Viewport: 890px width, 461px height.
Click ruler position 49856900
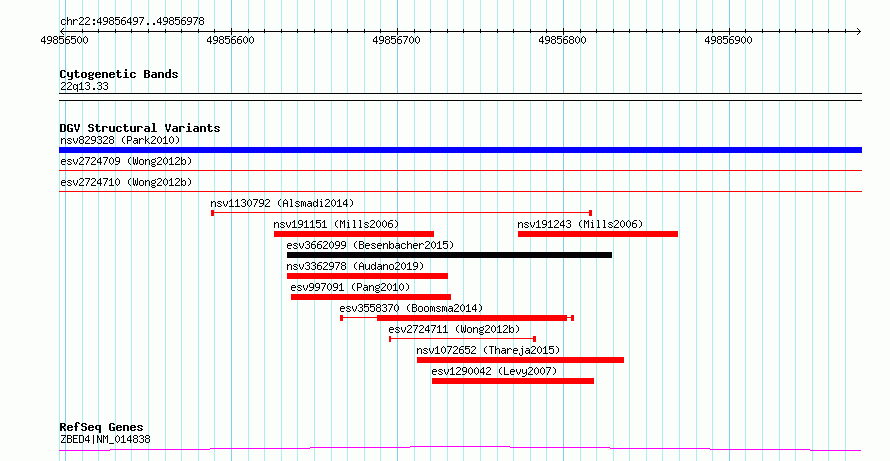(x=728, y=40)
